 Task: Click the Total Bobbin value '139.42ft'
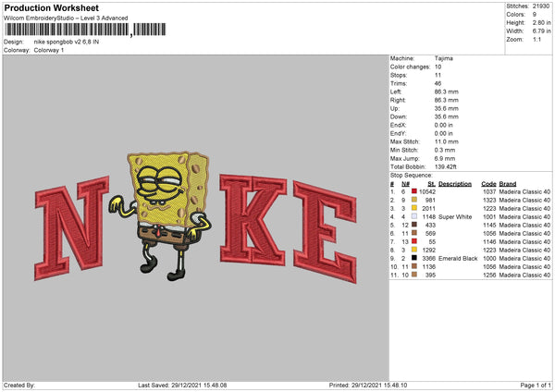[446, 166]
